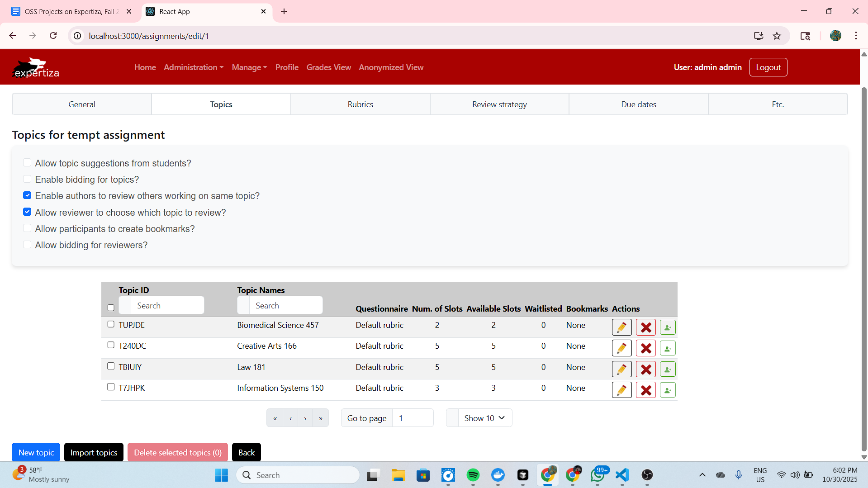The height and width of the screenshot is (488, 868).
Task: Enable bidding for topics checkbox
Action: [27, 179]
